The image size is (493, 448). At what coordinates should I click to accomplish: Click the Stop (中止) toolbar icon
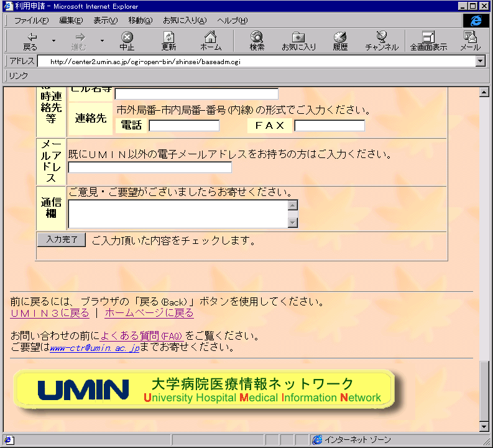[127, 41]
